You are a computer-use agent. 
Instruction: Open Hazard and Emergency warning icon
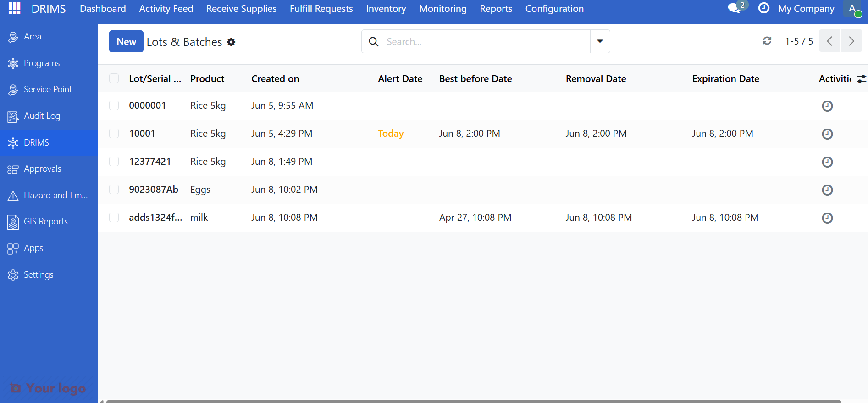(13, 196)
